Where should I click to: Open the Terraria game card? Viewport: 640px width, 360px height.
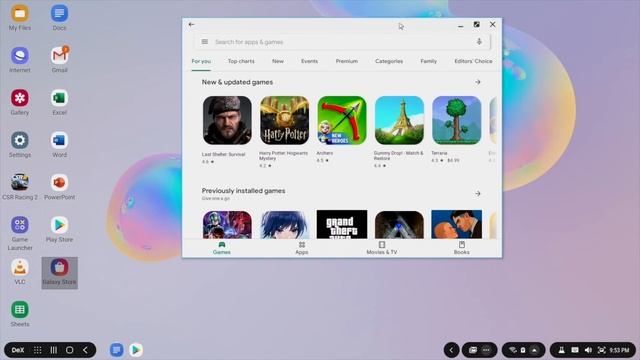pos(456,129)
